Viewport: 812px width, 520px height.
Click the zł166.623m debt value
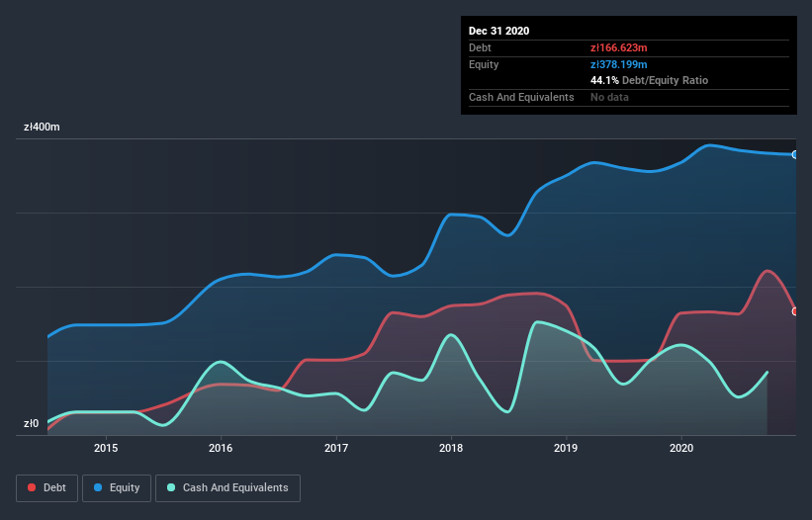[619, 47]
